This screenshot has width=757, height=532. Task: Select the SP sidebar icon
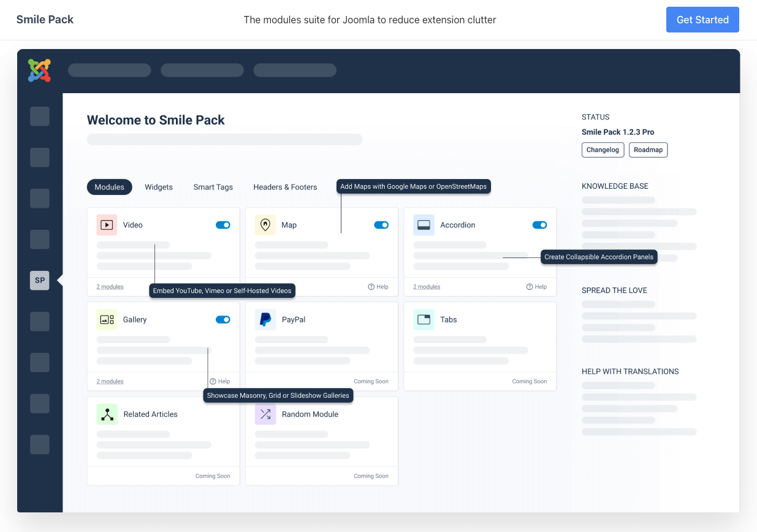(40, 280)
